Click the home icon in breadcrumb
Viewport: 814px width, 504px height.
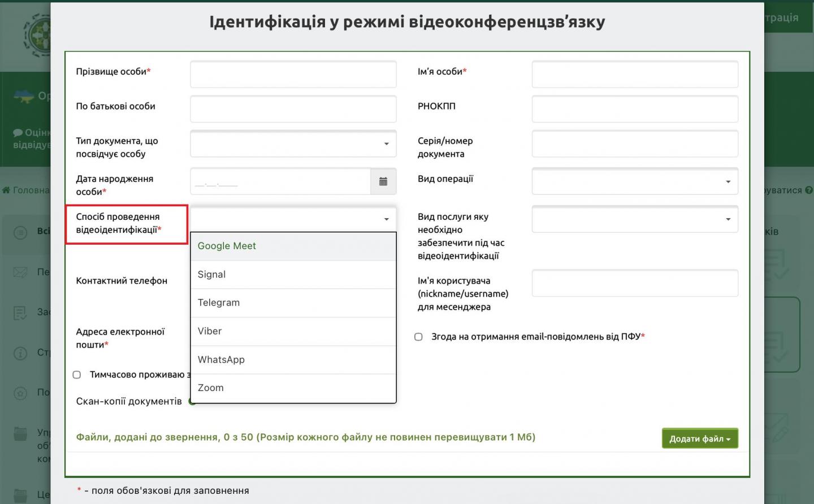point(6,190)
